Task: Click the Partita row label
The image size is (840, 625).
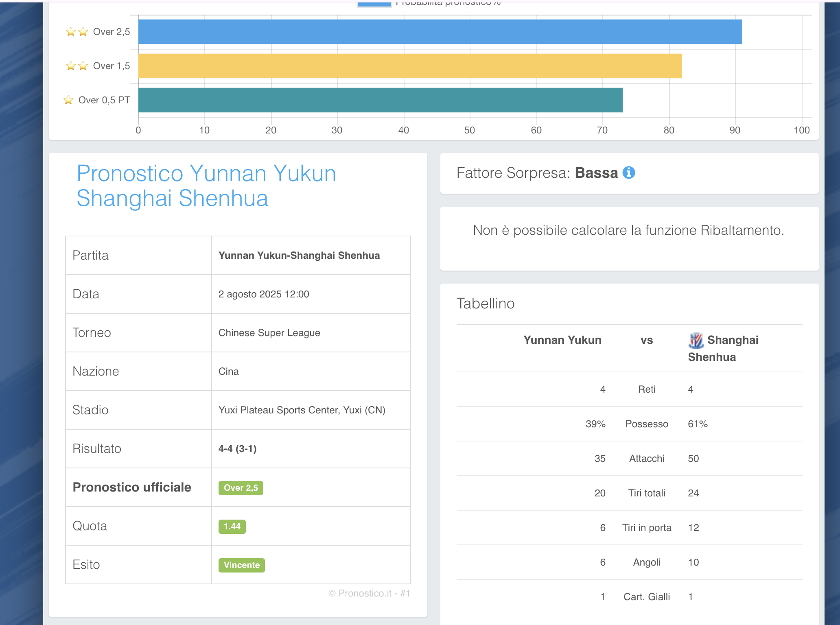Action: pyautogui.click(x=90, y=256)
